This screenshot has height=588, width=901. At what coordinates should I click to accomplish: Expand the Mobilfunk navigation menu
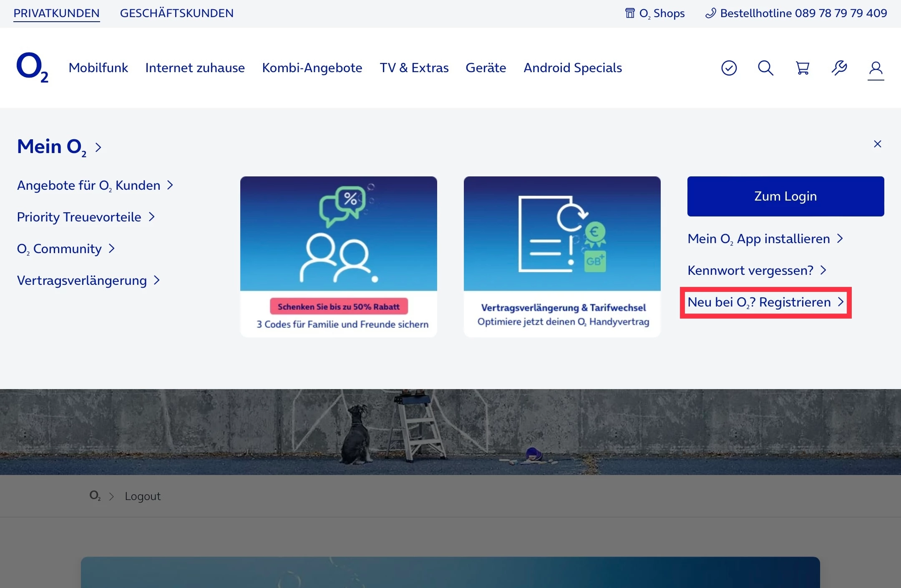point(98,68)
